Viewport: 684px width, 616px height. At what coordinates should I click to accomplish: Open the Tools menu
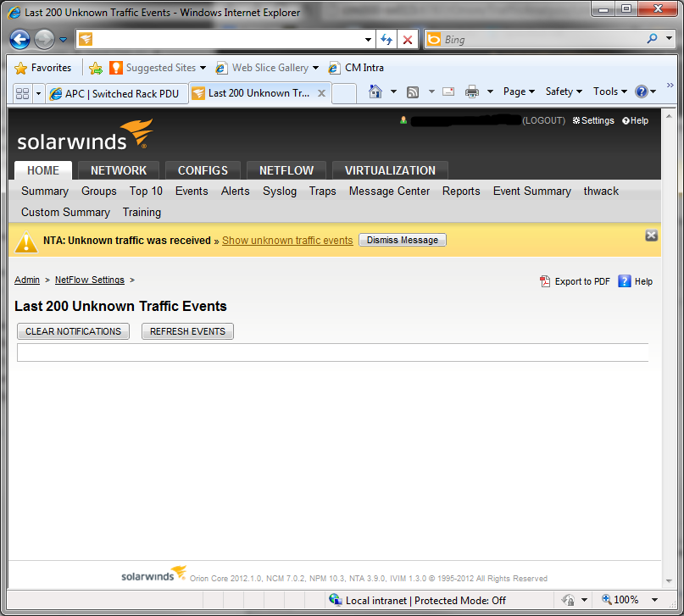(610, 92)
